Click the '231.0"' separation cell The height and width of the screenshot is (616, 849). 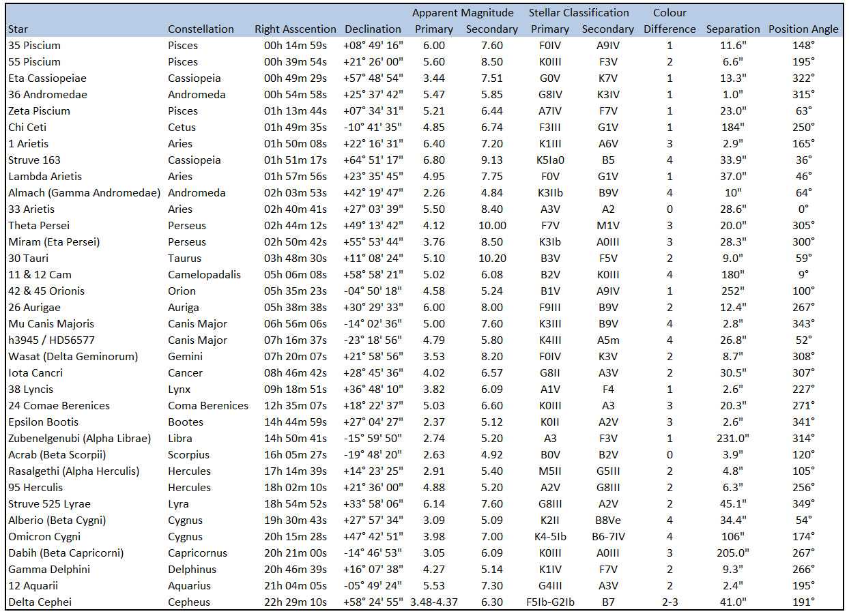[x=733, y=439]
